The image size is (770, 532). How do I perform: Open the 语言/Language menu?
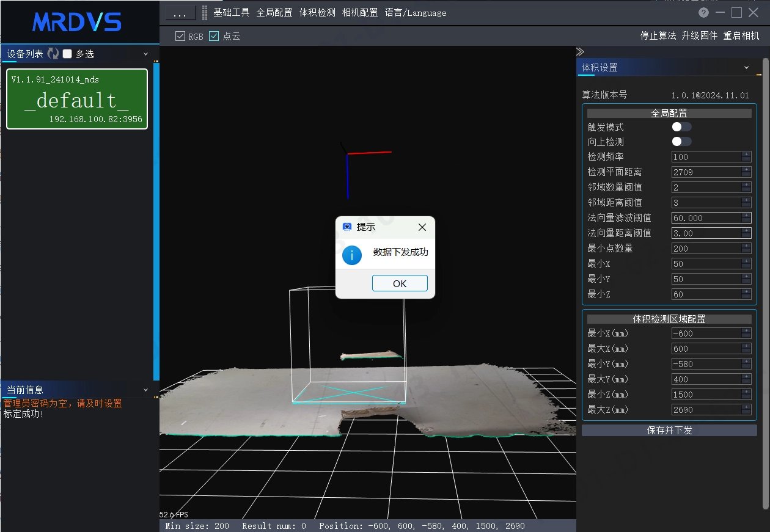tap(416, 12)
